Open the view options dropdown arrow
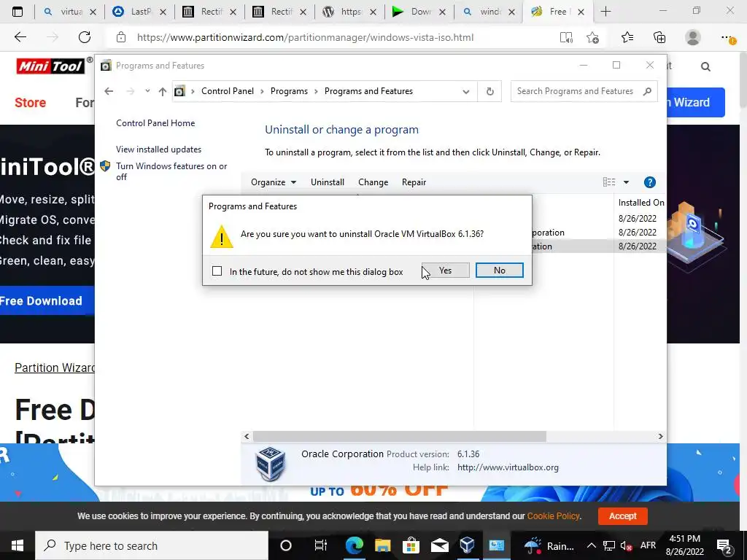747x560 pixels. (x=626, y=182)
